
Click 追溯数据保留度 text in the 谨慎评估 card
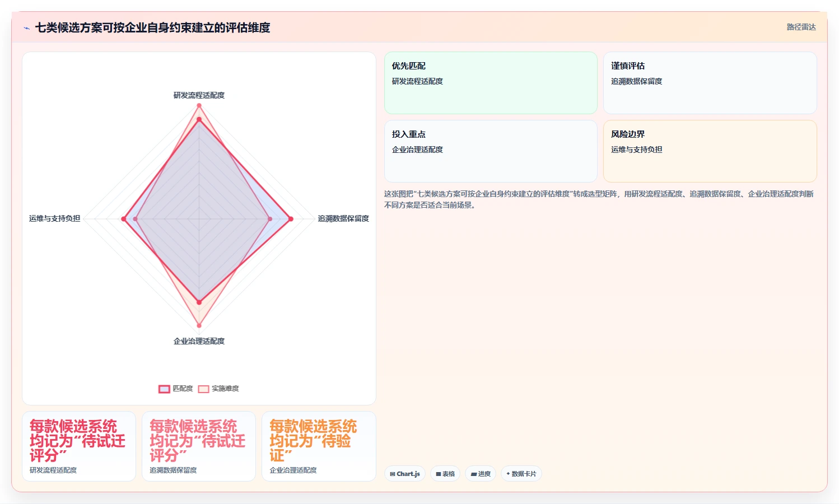click(x=636, y=81)
